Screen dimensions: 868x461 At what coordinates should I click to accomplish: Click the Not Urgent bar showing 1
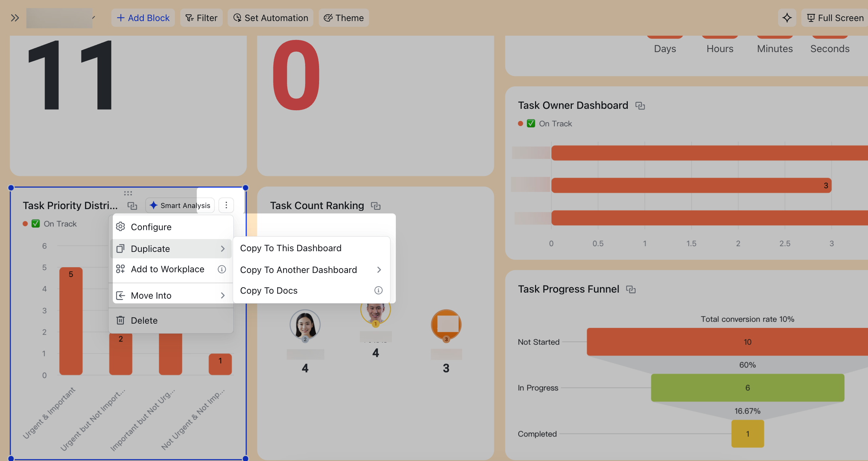[220, 364]
